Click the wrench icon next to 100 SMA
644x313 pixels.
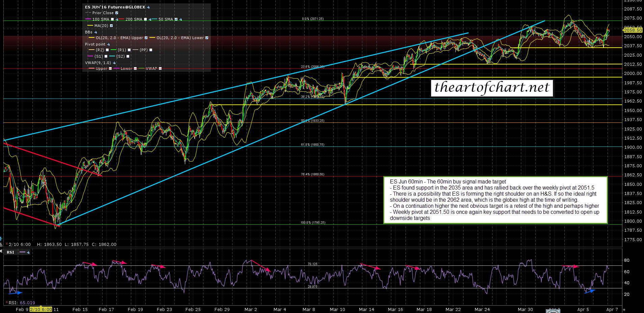point(117,20)
